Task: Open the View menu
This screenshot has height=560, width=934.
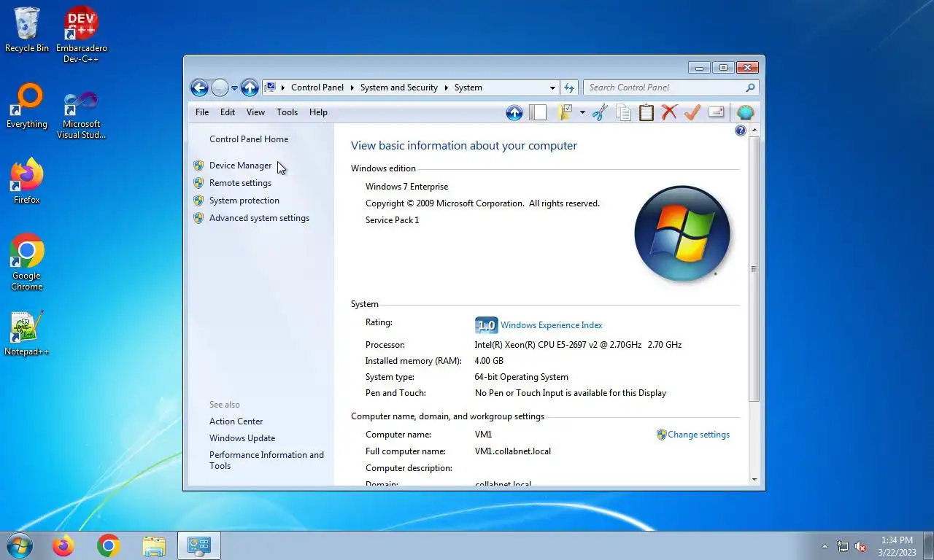Action: tap(255, 112)
